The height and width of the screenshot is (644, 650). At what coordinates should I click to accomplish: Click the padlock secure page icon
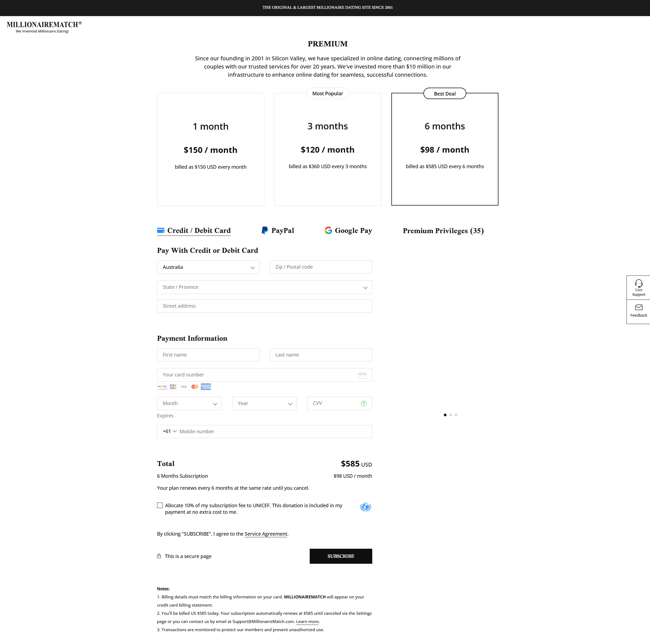tap(159, 556)
